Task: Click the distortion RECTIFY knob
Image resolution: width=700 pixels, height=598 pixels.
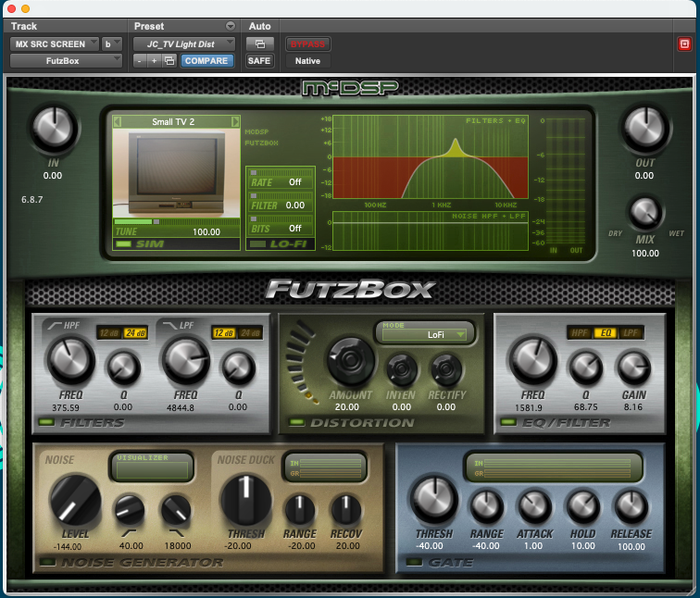Action: point(446,368)
